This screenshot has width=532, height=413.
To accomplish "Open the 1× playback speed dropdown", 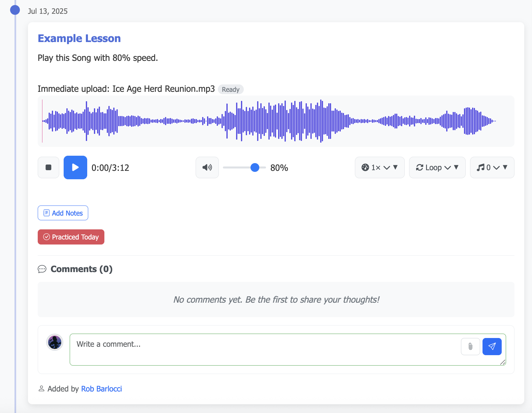I will (379, 167).
